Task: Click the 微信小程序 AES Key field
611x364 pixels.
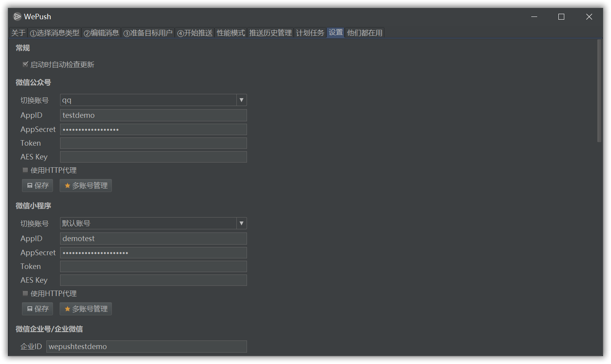Action: (153, 280)
